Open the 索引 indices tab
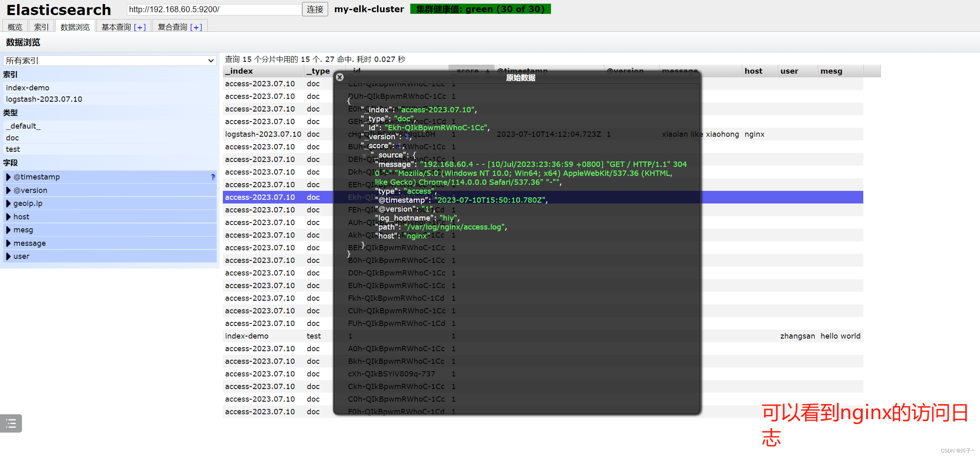The image size is (980, 457). pyautogui.click(x=41, y=27)
